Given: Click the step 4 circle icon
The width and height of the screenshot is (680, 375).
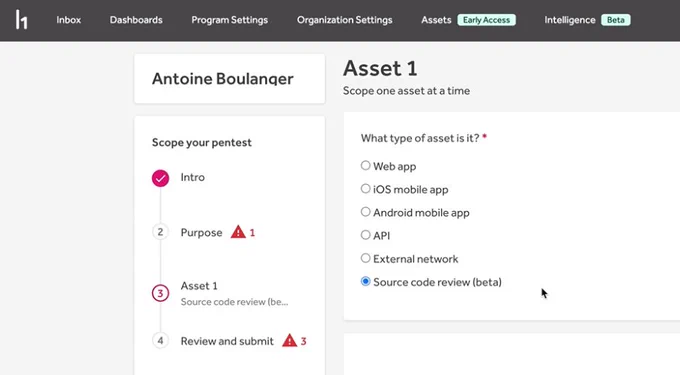Looking at the screenshot, I should point(160,340).
